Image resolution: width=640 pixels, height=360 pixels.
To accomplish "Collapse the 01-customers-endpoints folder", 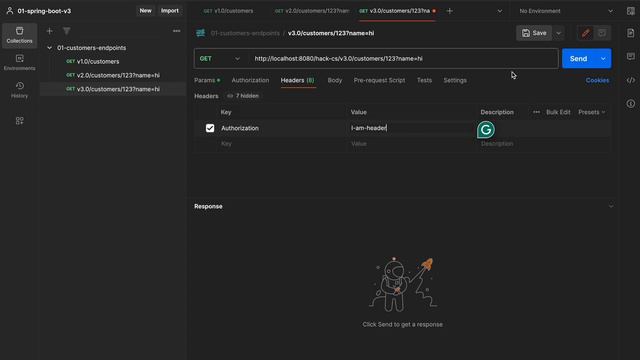I will (49, 48).
